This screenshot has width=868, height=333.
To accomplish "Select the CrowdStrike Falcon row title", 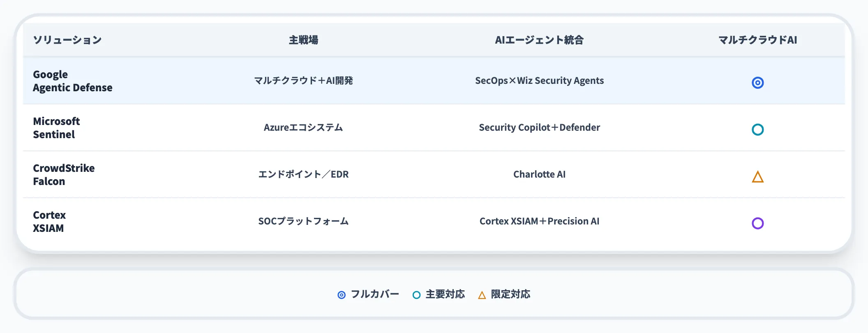I will click(64, 175).
